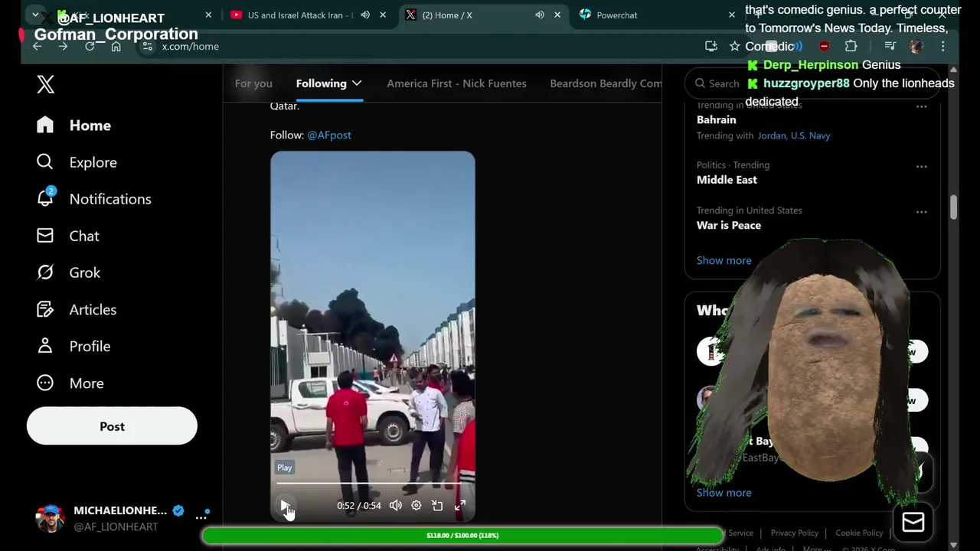Open browser extensions puzzle icon
This screenshot has height=551, width=980.
(851, 47)
